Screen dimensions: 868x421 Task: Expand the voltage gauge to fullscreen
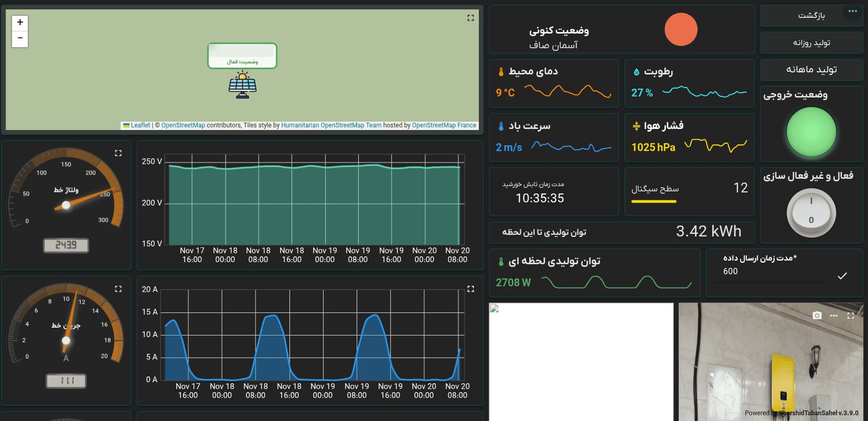(118, 153)
